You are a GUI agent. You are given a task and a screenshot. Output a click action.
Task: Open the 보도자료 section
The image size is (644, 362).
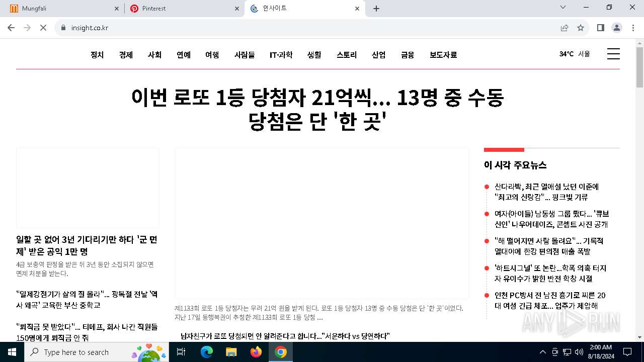[443, 55]
